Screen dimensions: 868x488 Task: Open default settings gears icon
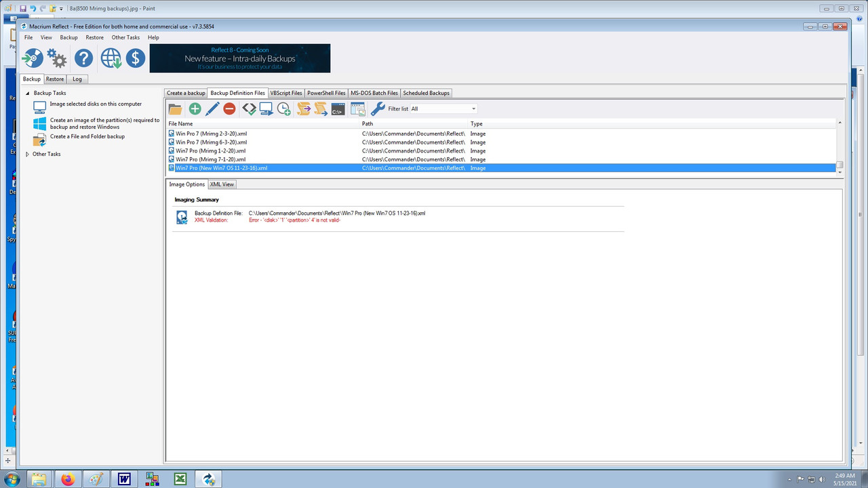[x=57, y=59]
